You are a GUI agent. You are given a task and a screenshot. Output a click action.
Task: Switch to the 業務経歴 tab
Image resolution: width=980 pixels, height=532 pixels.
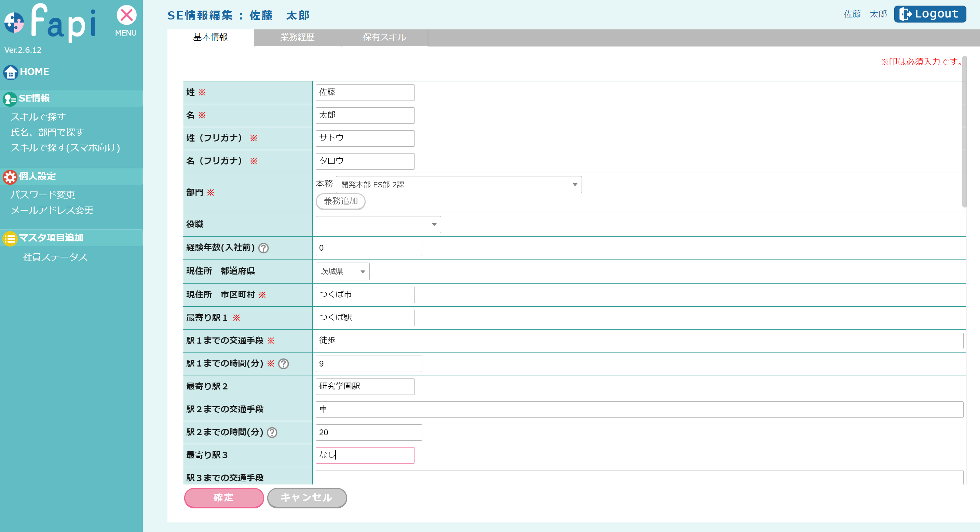(x=297, y=37)
